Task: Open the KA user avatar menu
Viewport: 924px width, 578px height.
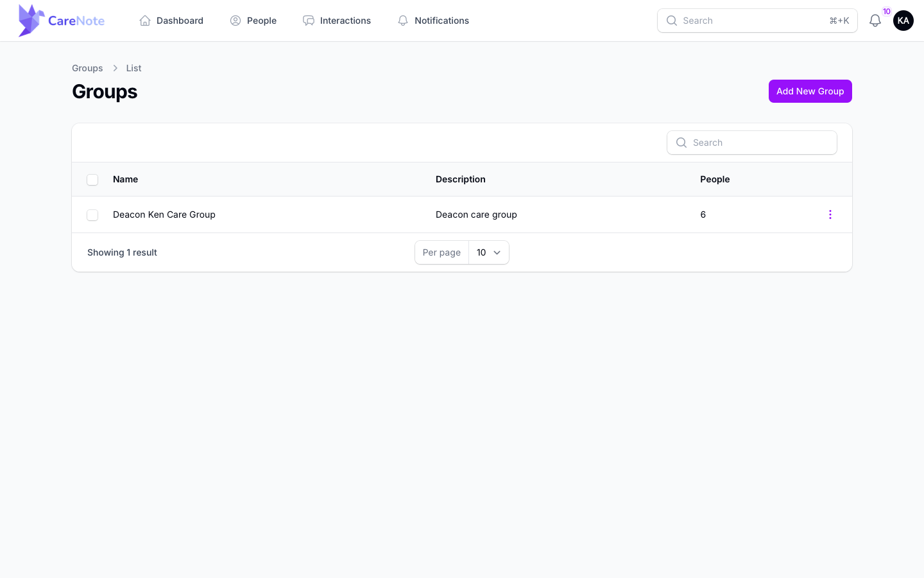Action: coord(903,21)
